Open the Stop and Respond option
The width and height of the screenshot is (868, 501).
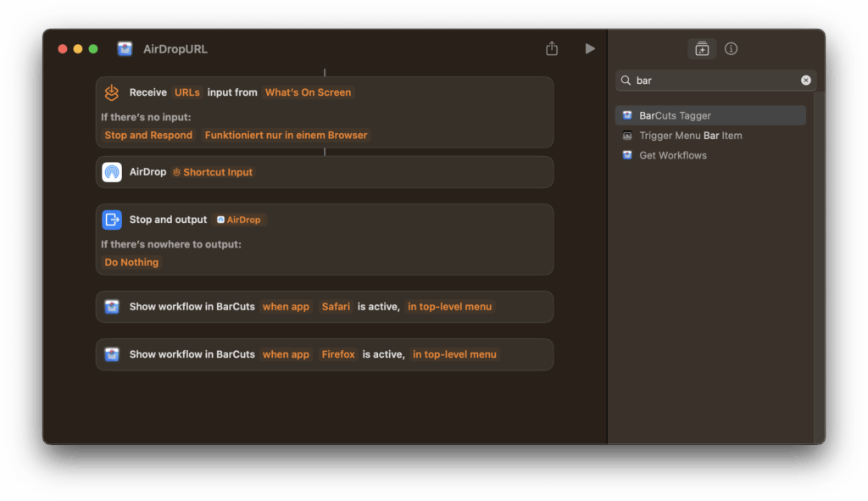pos(148,135)
